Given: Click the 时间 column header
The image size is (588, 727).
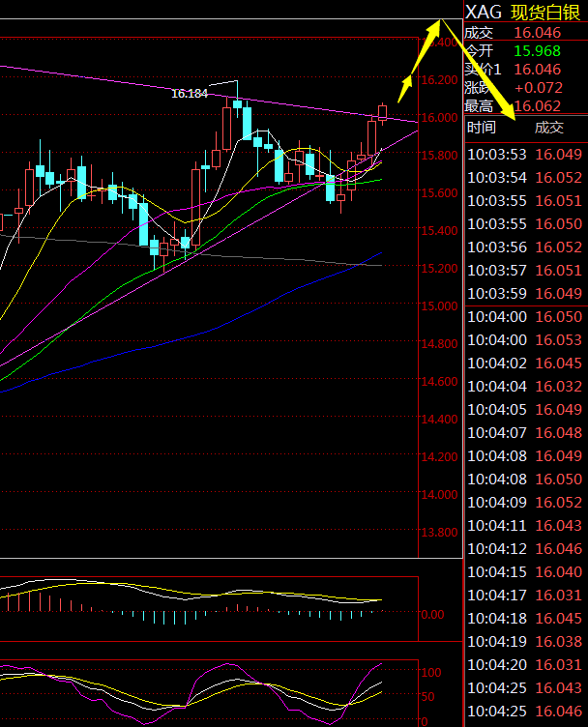Looking at the screenshot, I should pyautogui.click(x=482, y=128).
